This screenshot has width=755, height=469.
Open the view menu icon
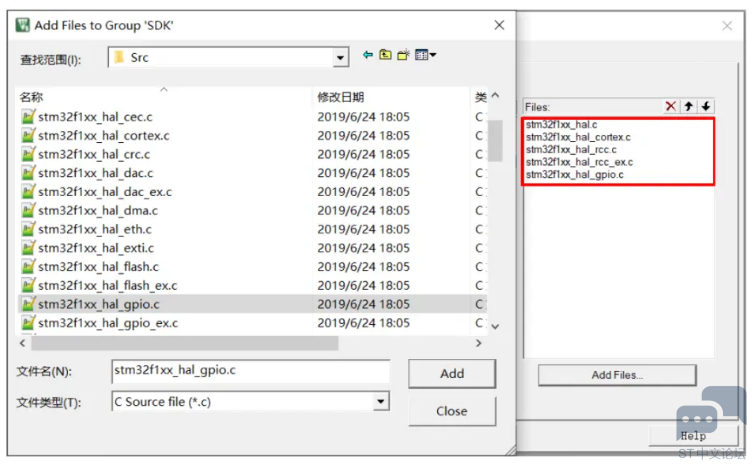click(x=425, y=55)
